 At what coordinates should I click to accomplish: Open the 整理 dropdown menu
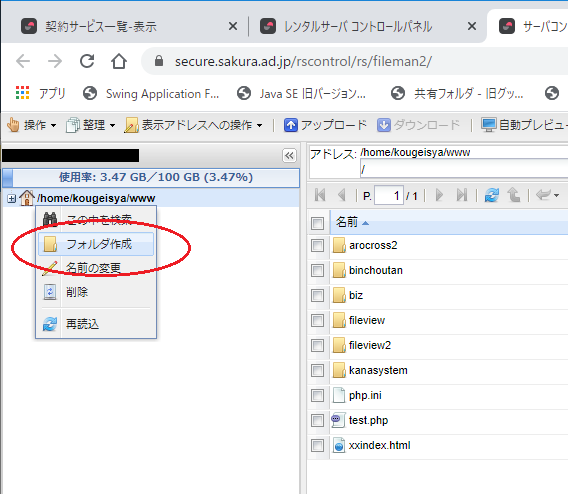pyautogui.click(x=91, y=125)
